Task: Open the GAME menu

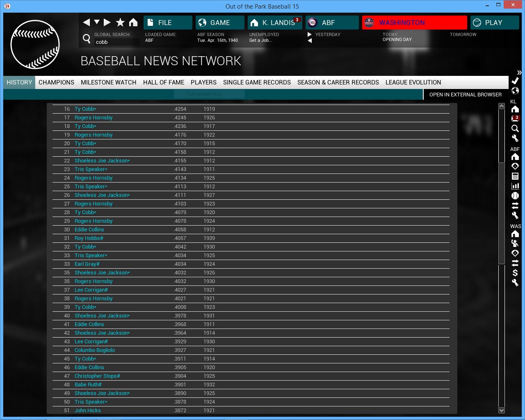Action: (220, 23)
